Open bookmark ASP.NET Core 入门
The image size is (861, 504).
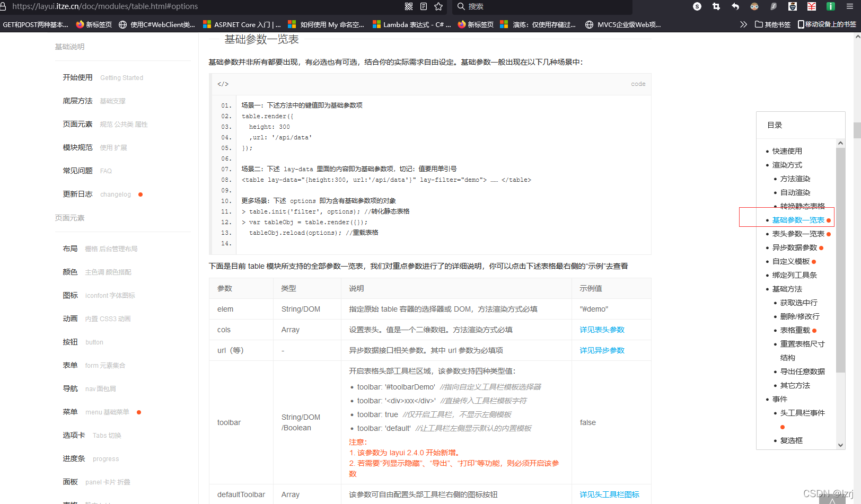[x=242, y=24]
